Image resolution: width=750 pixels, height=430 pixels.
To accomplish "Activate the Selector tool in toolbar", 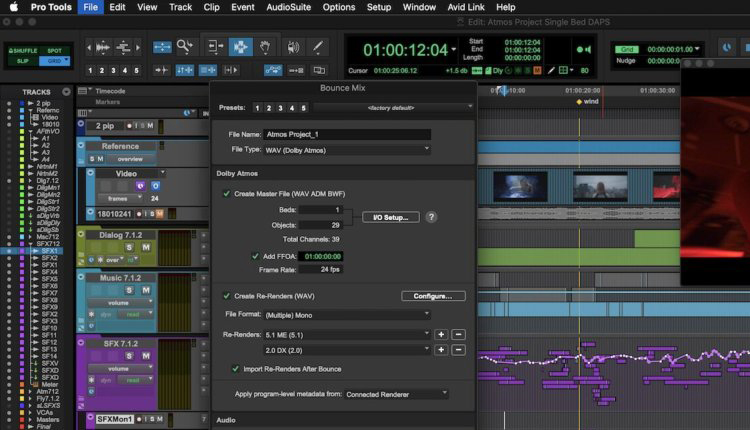I will [x=240, y=46].
